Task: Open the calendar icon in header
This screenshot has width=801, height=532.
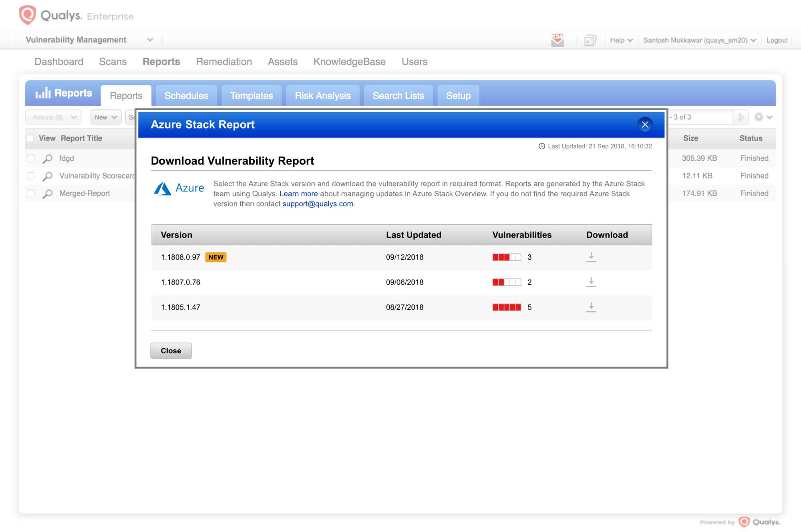Action: [x=590, y=40]
